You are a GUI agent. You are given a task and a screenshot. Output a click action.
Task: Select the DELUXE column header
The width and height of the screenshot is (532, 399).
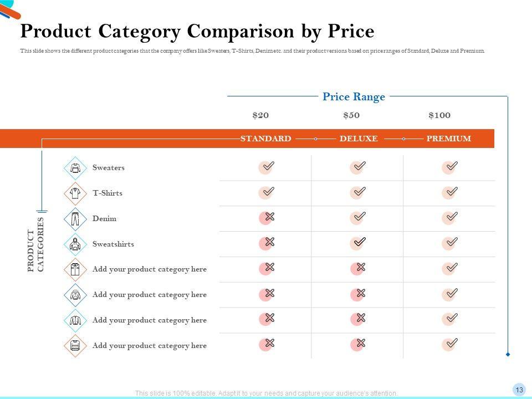click(x=359, y=139)
